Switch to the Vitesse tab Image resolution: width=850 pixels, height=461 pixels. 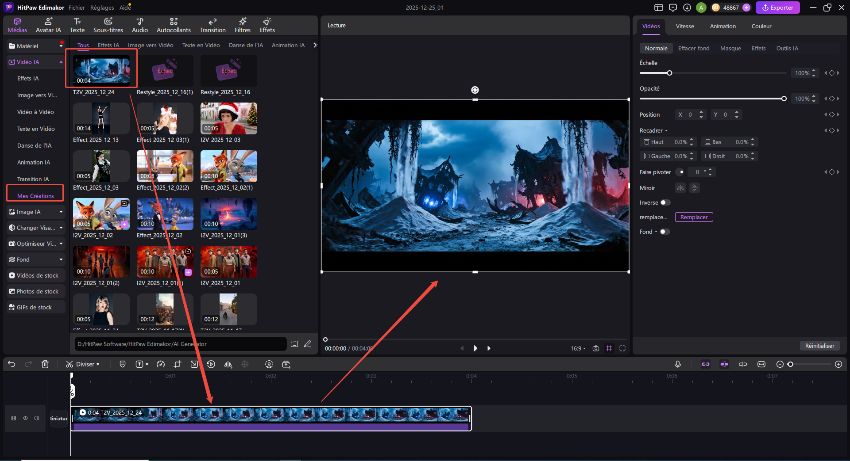pyautogui.click(x=685, y=25)
